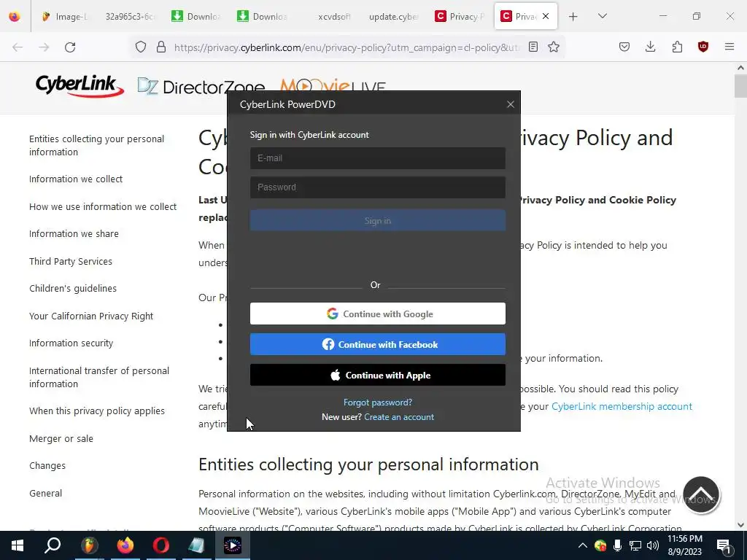Open FL Studio from the taskbar
Viewport: 747px width, 560px height.
coord(89,545)
